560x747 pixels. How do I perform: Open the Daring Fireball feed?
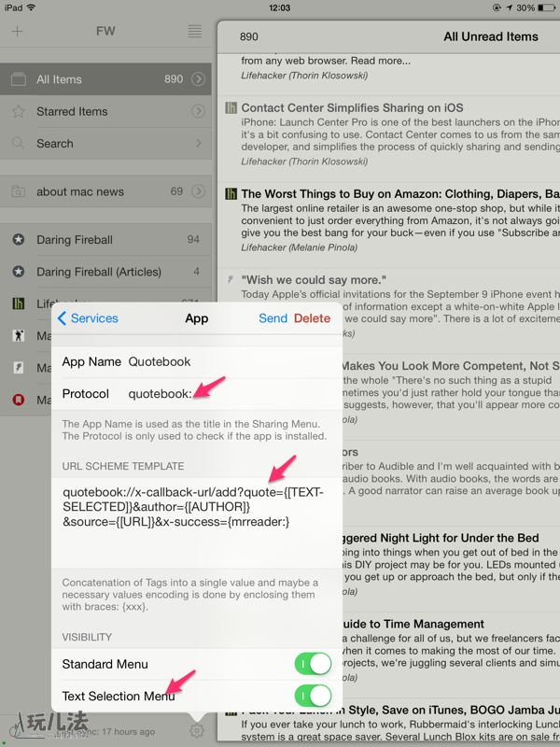[105, 239]
